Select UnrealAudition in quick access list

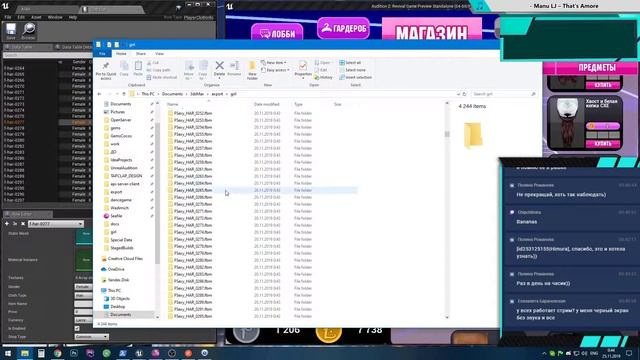[x=124, y=168]
